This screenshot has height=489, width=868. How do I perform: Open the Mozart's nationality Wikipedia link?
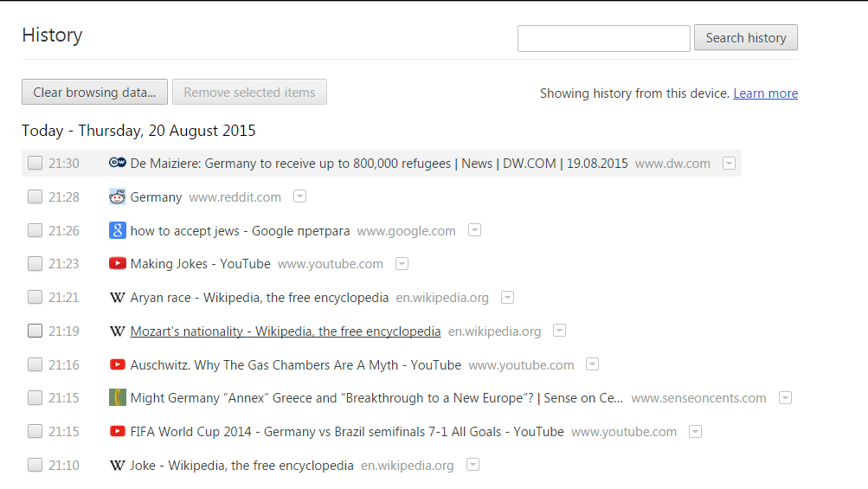coord(285,331)
